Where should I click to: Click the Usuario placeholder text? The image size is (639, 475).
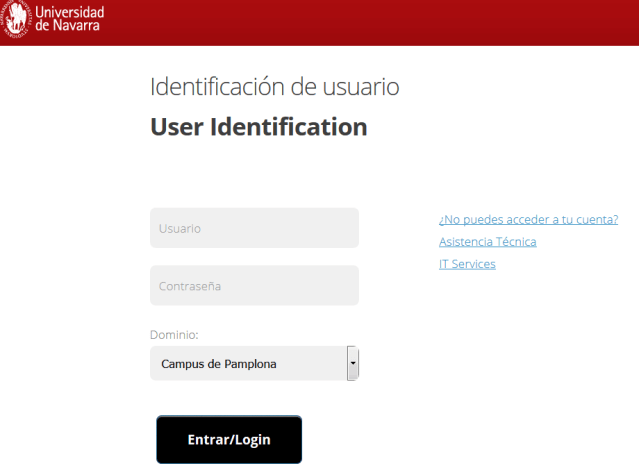pos(180,229)
